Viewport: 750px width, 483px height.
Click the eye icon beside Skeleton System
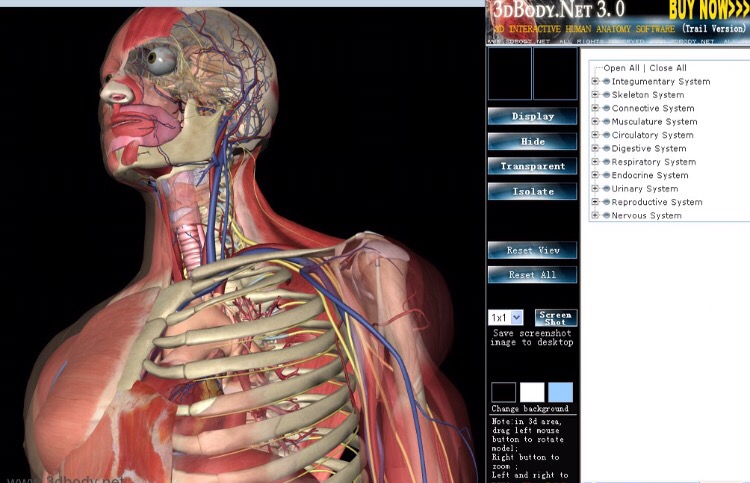606,95
